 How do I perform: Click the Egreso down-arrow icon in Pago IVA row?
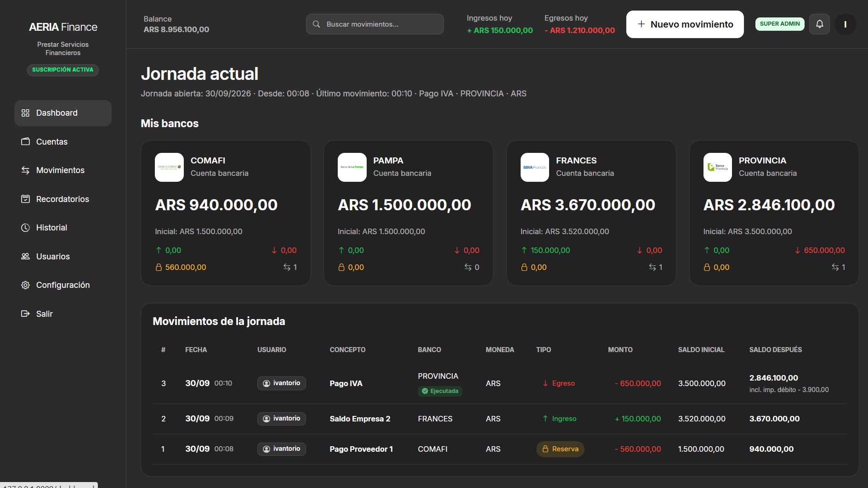point(545,383)
